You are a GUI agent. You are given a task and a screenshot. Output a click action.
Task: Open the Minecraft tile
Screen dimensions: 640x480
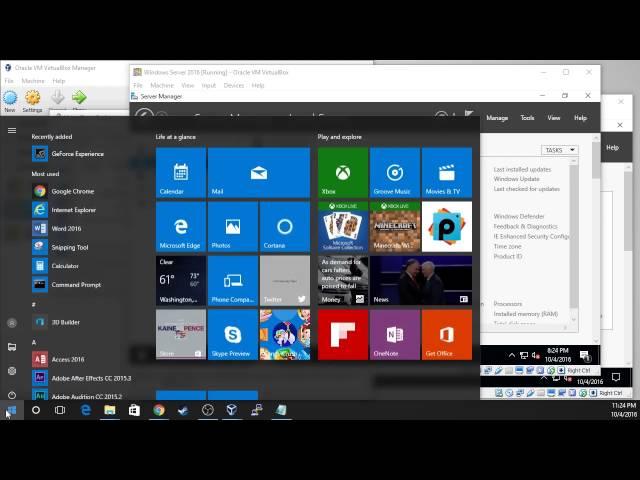395,227
